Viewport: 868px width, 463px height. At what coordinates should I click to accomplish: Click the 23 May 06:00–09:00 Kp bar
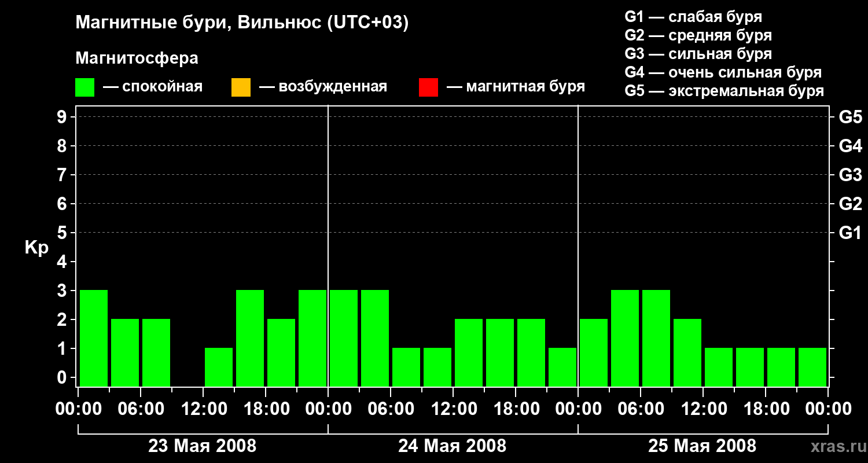(156, 352)
